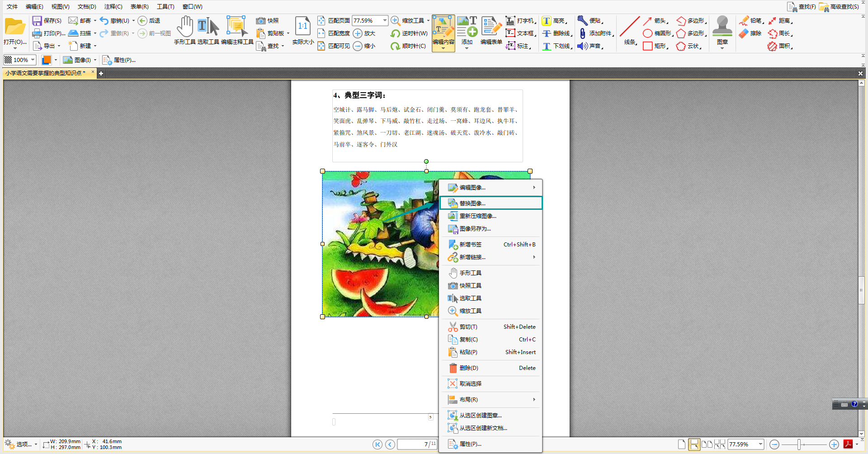
Task: Rotate counterclockwise (逆时针)
Action: [x=409, y=33]
